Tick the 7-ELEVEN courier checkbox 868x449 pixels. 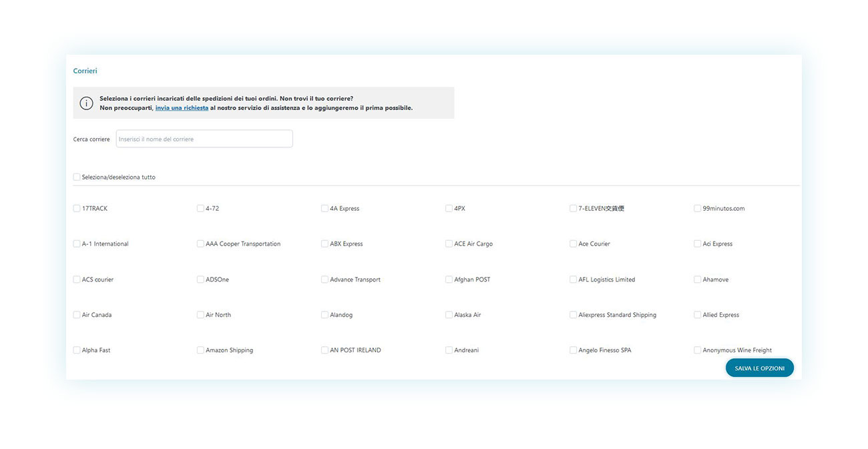point(573,208)
